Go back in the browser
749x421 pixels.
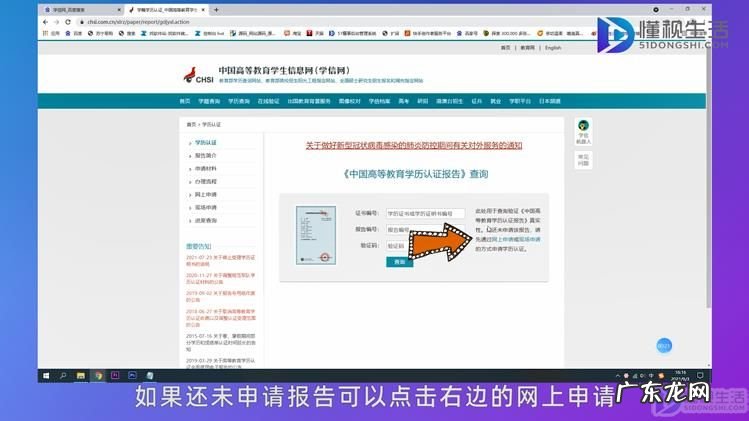pyautogui.click(x=45, y=22)
